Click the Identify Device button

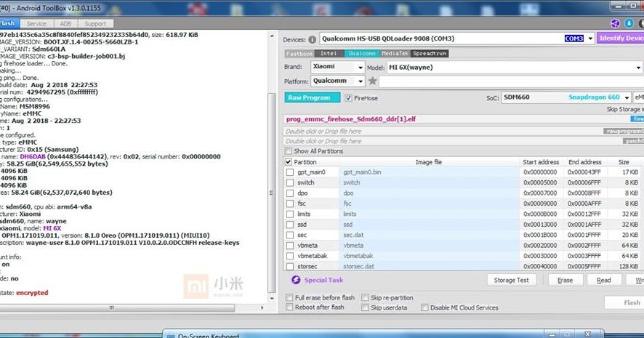tap(620, 39)
